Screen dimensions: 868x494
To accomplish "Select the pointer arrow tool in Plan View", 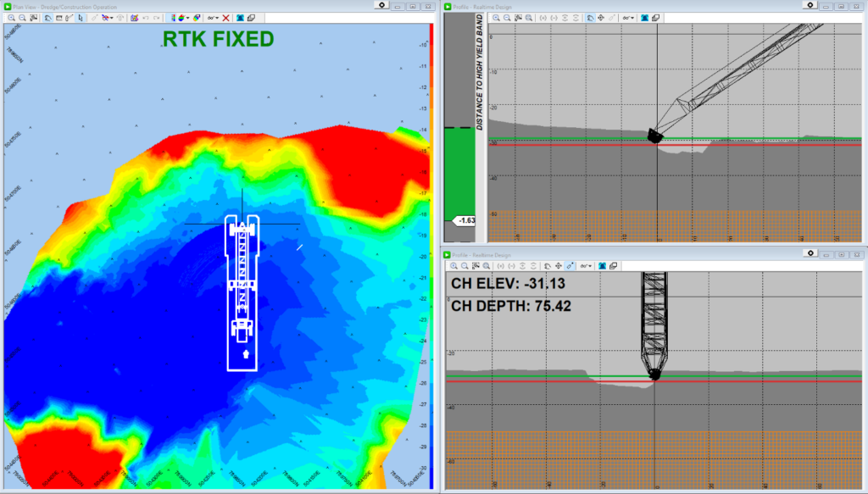I will 81,18.
